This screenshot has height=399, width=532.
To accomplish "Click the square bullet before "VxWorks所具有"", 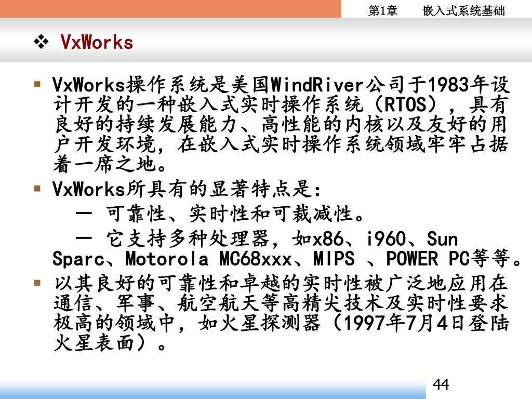I will (x=37, y=188).
